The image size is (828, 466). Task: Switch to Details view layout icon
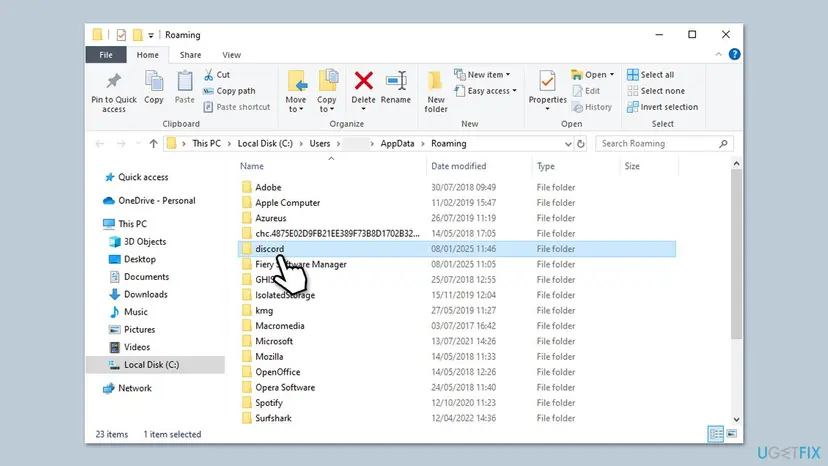click(x=716, y=434)
